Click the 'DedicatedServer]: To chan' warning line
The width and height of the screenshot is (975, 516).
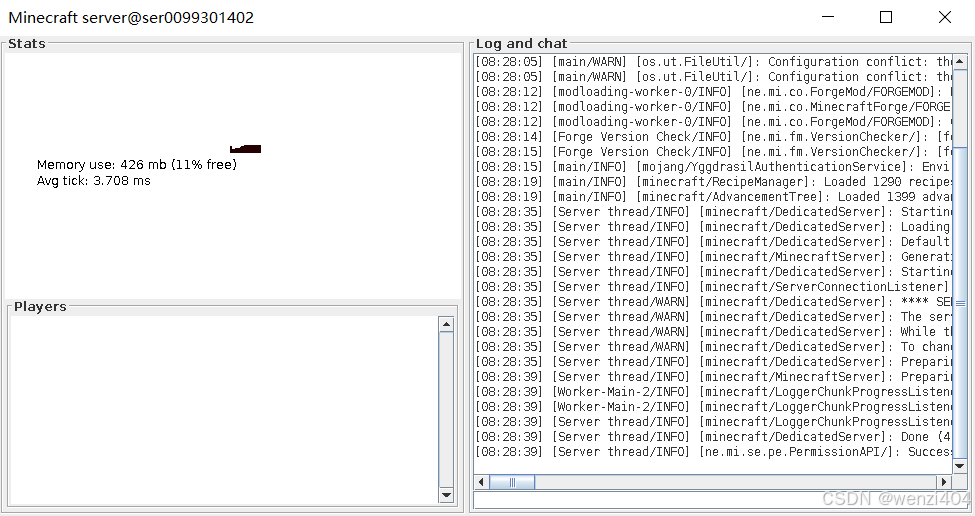click(x=713, y=346)
